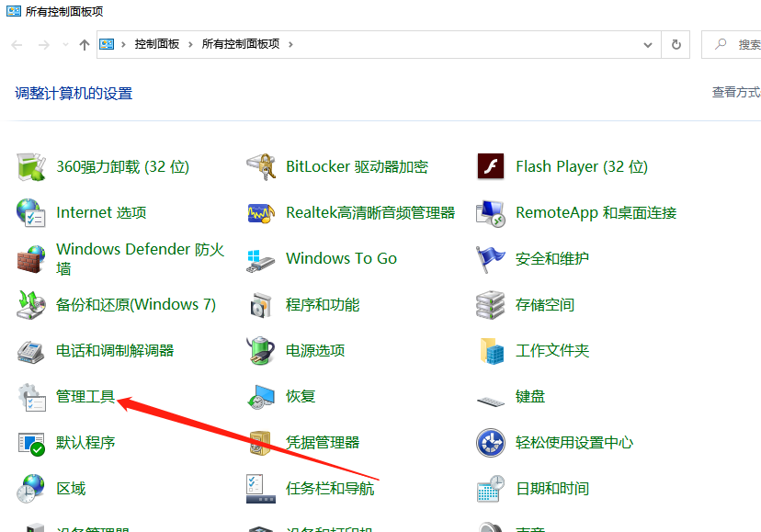Open the 程序和功能 icon
Viewport: 761px width, 532px height.
(x=261, y=305)
